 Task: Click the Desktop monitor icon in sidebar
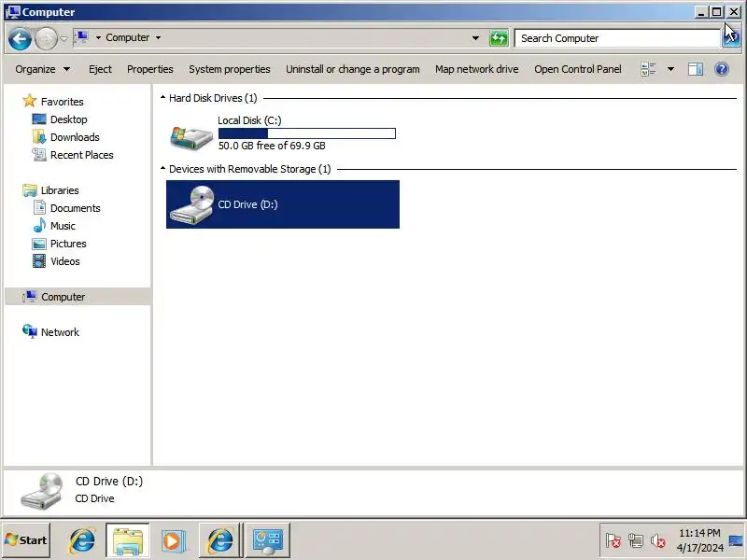(39, 119)
